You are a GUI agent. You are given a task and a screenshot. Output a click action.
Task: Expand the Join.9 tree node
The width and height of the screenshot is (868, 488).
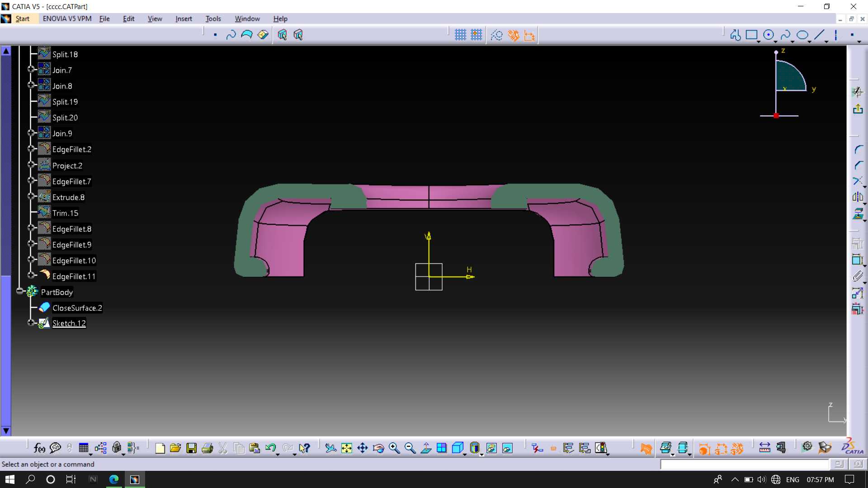coord(31,133)
